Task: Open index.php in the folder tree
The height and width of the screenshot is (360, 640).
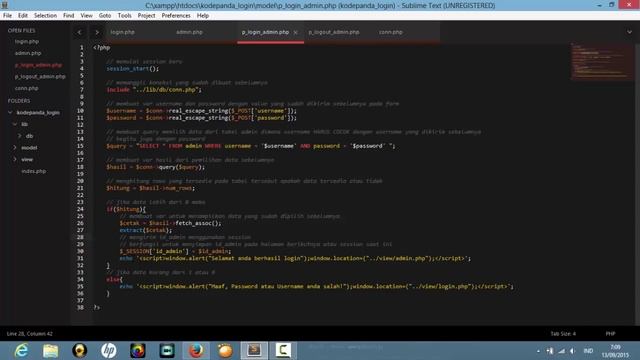Action: tap(33, 171)
